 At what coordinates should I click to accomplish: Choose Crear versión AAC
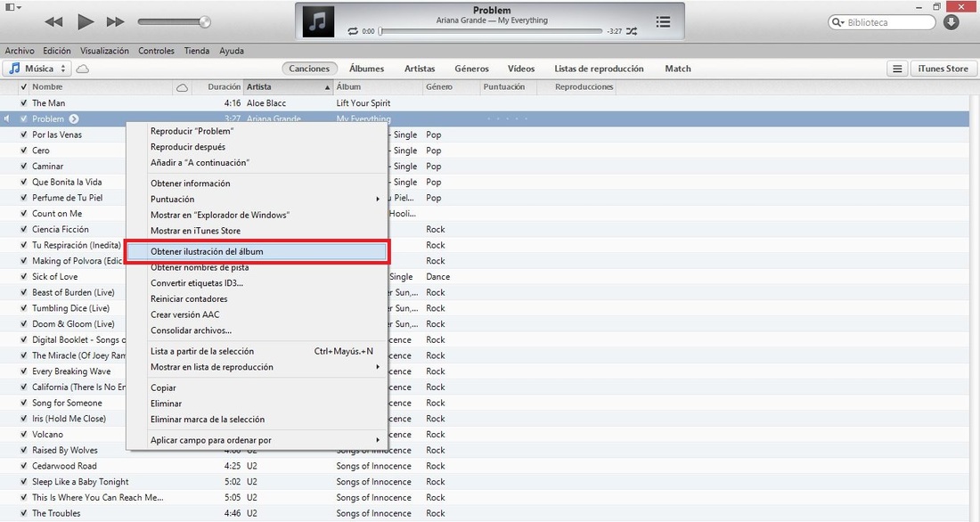pos(257,314)
